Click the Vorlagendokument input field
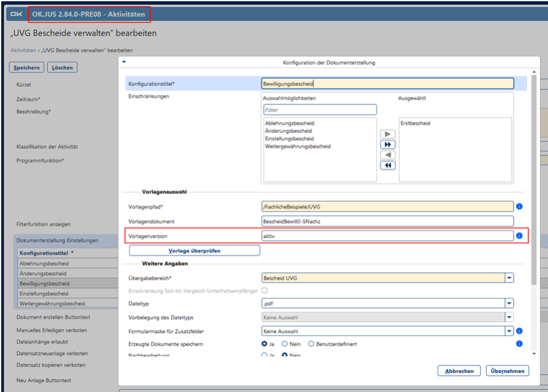The width and height of the screenshot is (548, 392). pos(387,221)
